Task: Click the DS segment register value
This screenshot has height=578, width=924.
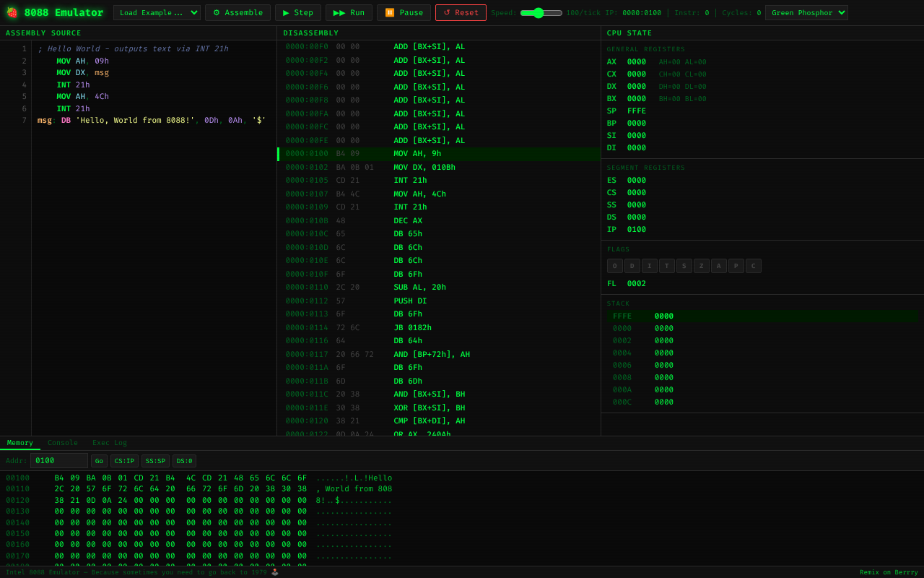Action: [x=637, y=217]
